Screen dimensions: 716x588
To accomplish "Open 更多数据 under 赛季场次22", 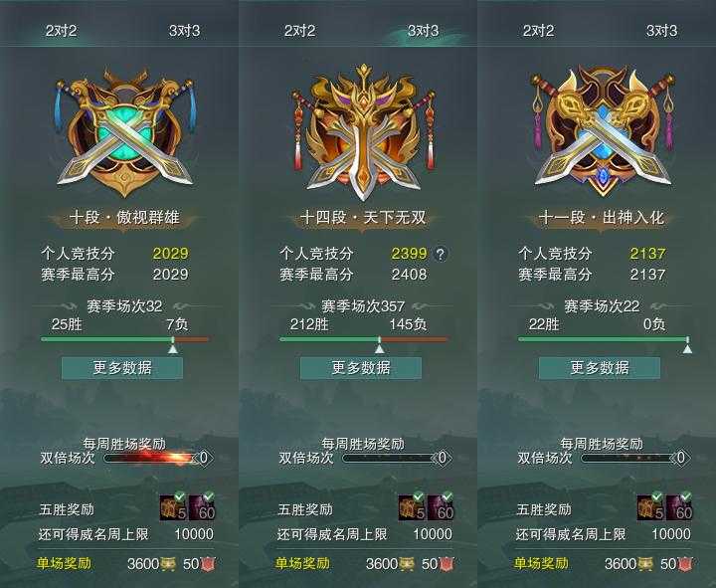I will [x=600, y=368].
